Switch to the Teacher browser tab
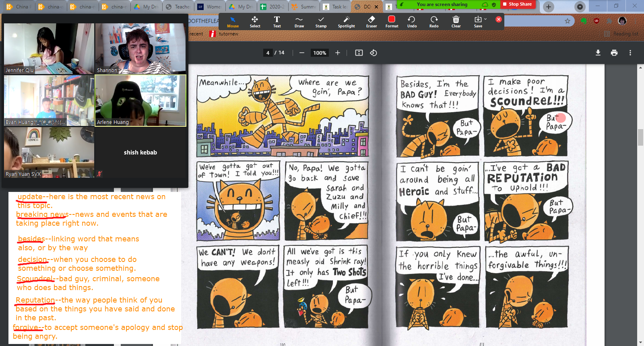Image resolution: width=644 pixels, height=346 pixels. [179, 7]
